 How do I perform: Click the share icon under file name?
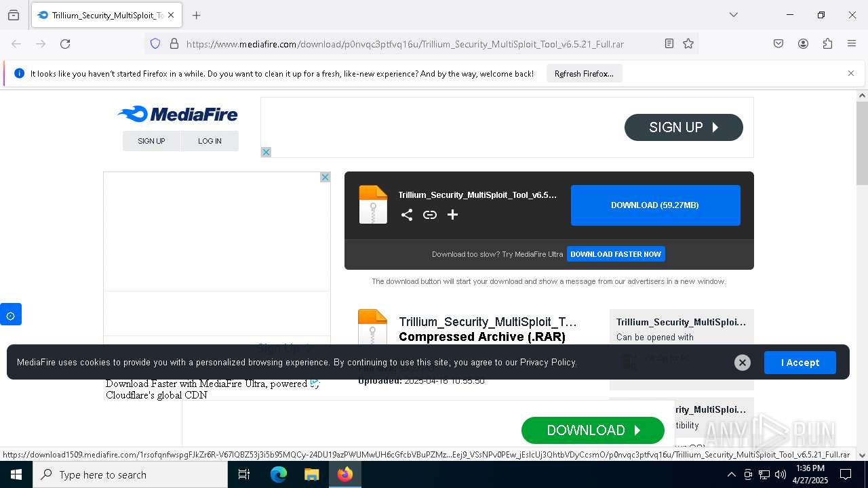point(407,215)
